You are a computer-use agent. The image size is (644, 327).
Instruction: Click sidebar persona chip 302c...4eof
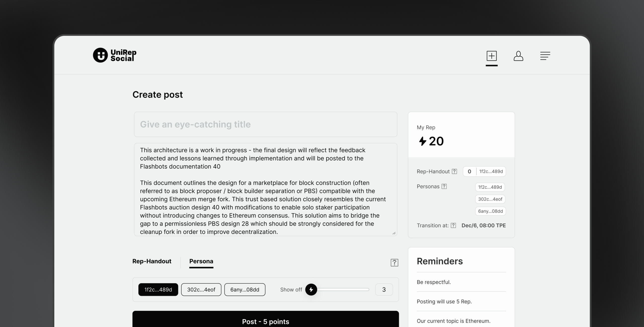pyautogui.click(x=490, y=199)
